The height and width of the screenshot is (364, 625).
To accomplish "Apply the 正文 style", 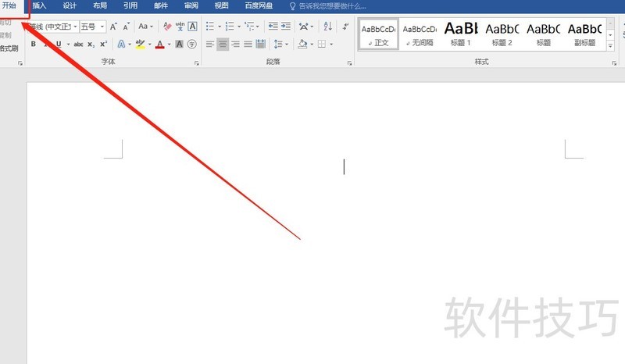I will [x=378, y=34].
